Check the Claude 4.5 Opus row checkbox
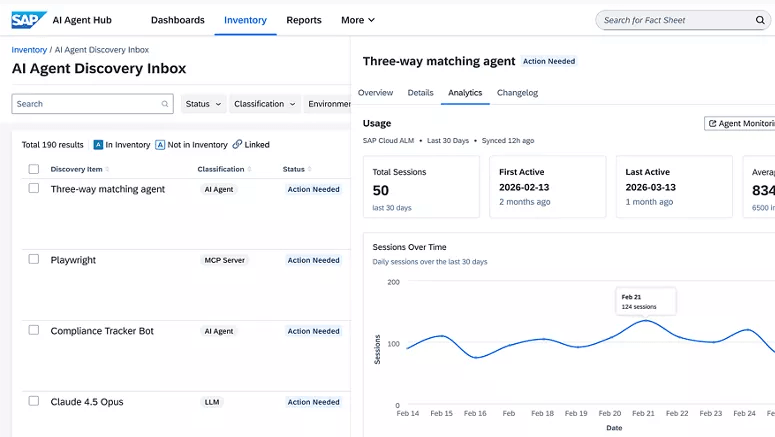Viewport: 775px width, 437px height. (x=34, y=401)
